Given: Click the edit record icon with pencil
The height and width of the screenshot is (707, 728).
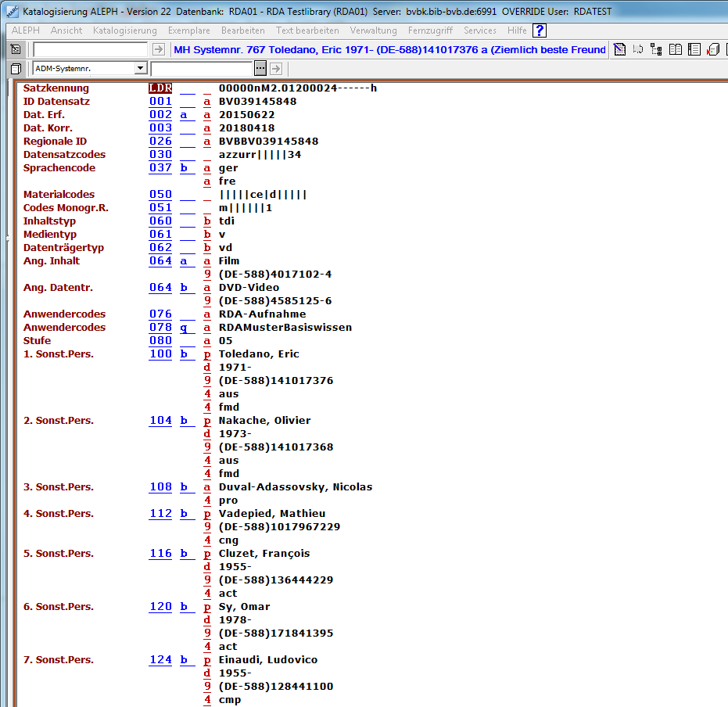Looking at the screenshot, I should point(619,50).
